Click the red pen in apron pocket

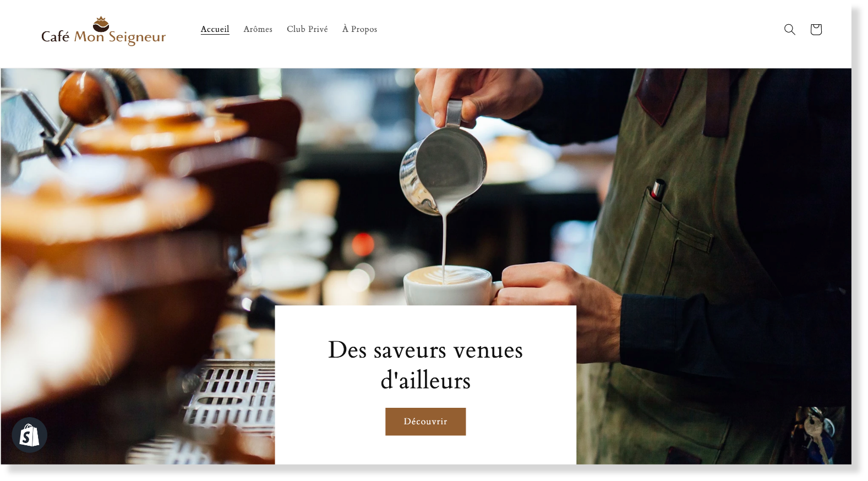658,189
